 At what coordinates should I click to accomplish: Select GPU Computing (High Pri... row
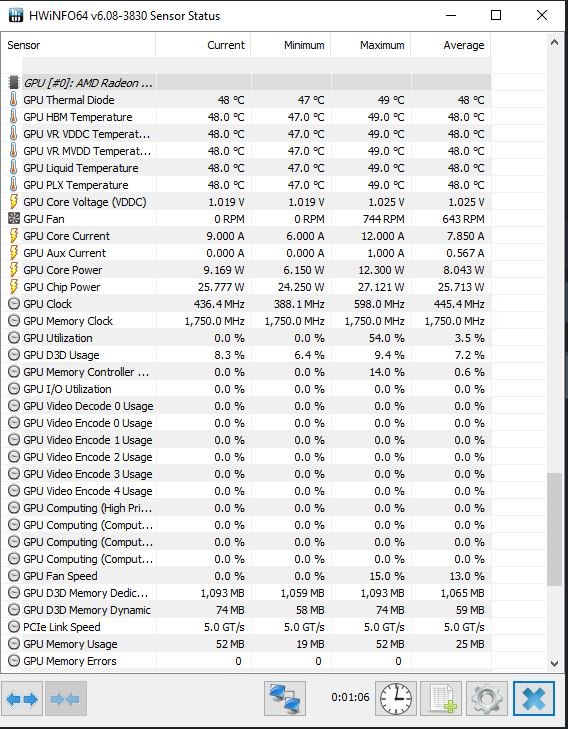tap(246, 508)
